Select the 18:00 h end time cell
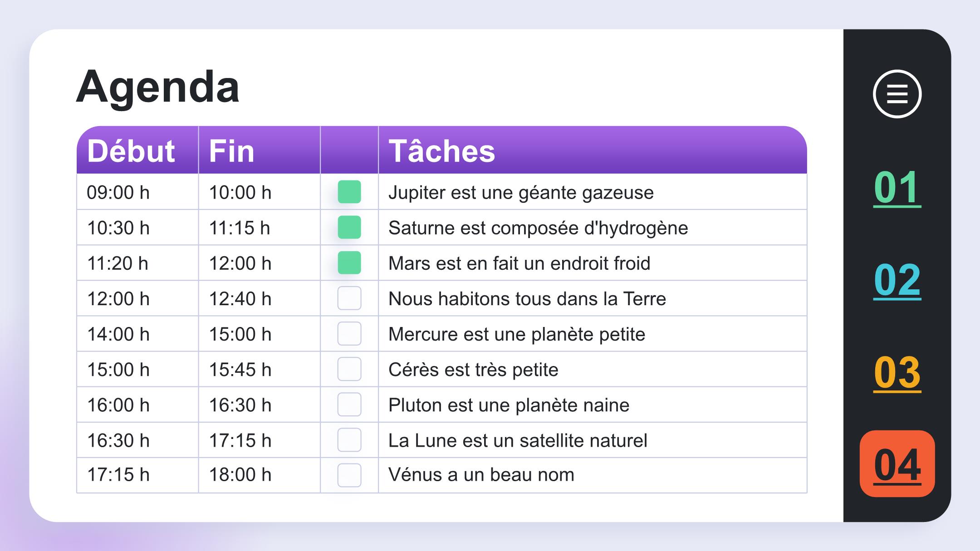 [259, 475]
